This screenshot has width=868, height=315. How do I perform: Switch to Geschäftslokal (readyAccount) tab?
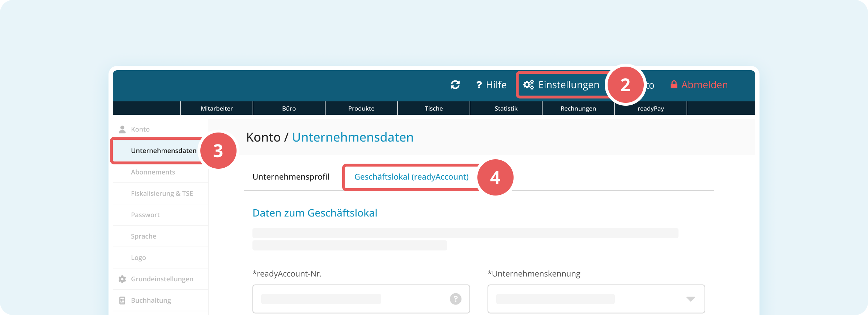[411, 177]
